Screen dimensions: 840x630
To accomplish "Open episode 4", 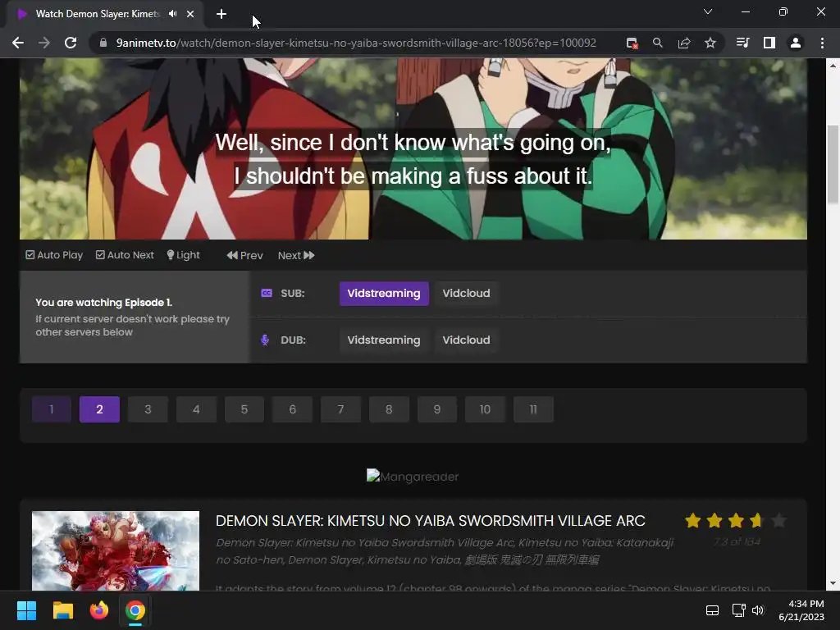I will (196, 410).
